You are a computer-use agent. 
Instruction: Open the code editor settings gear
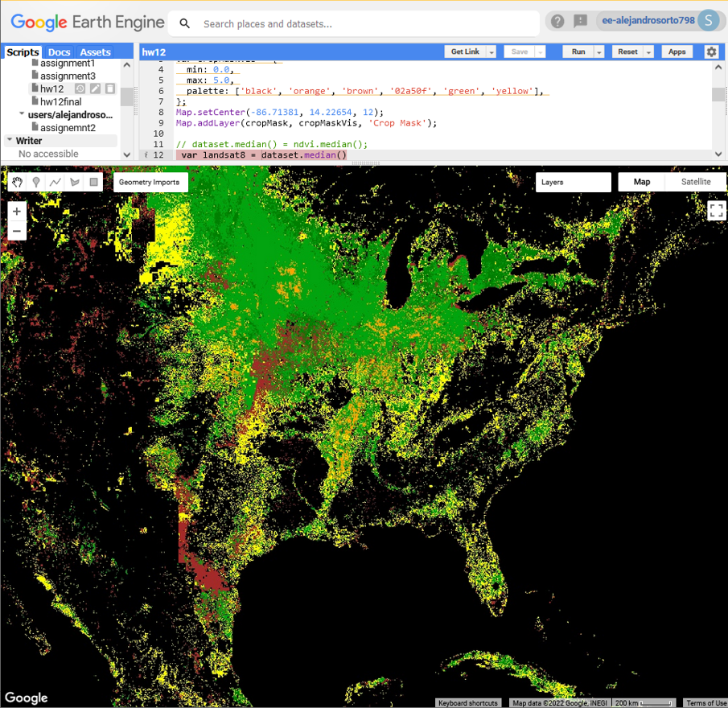[x=711, y=51]
